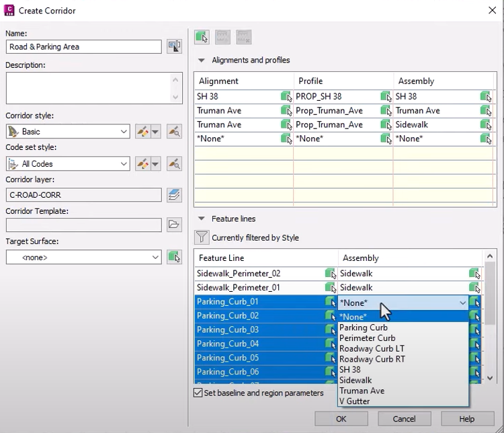Viewport: 504px width, 433px height.
Task: Click the OK button
Action: coord(341,419)
